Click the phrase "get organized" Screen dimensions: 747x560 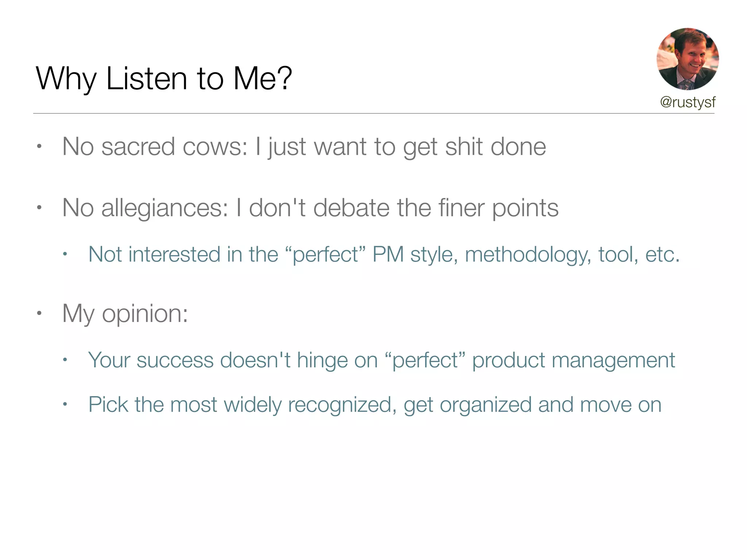pyautogui.click(x=468, y=405)
